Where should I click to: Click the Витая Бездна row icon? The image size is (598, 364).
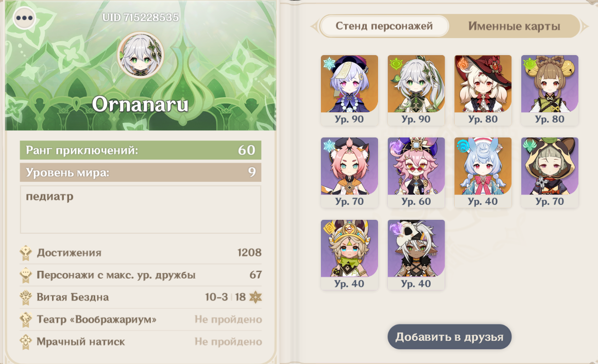point(26,297)
